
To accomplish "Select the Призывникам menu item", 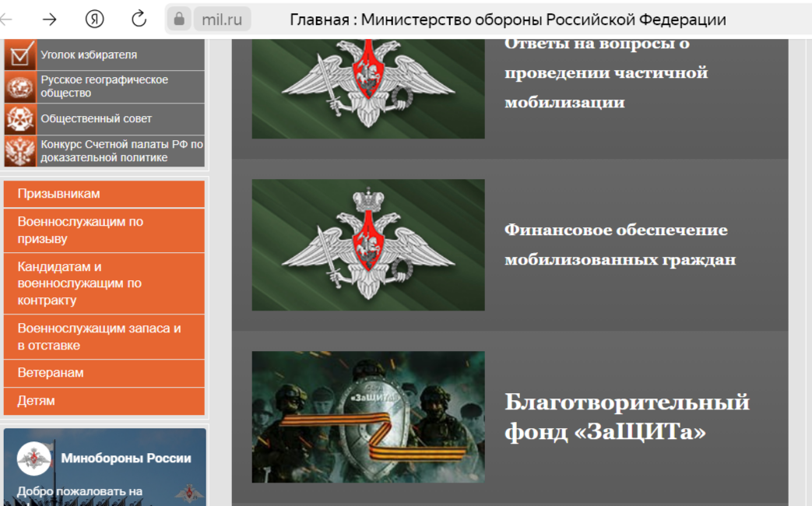I will pos(104,194).
